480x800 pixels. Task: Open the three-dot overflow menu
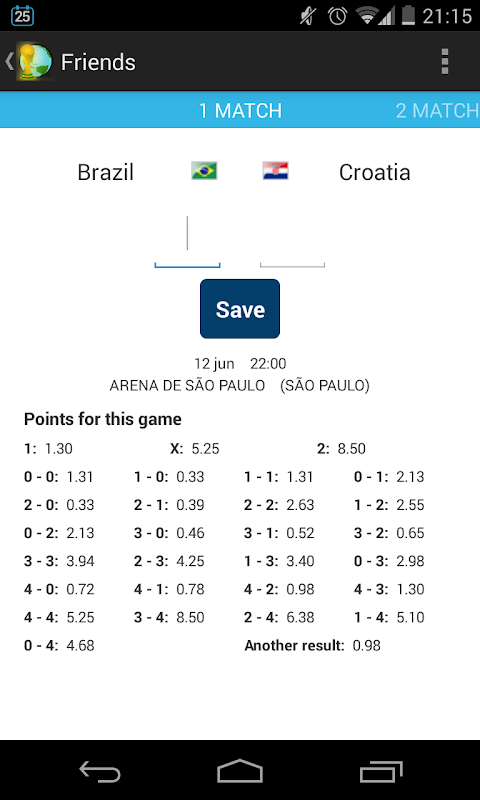(x=445, y=62)
